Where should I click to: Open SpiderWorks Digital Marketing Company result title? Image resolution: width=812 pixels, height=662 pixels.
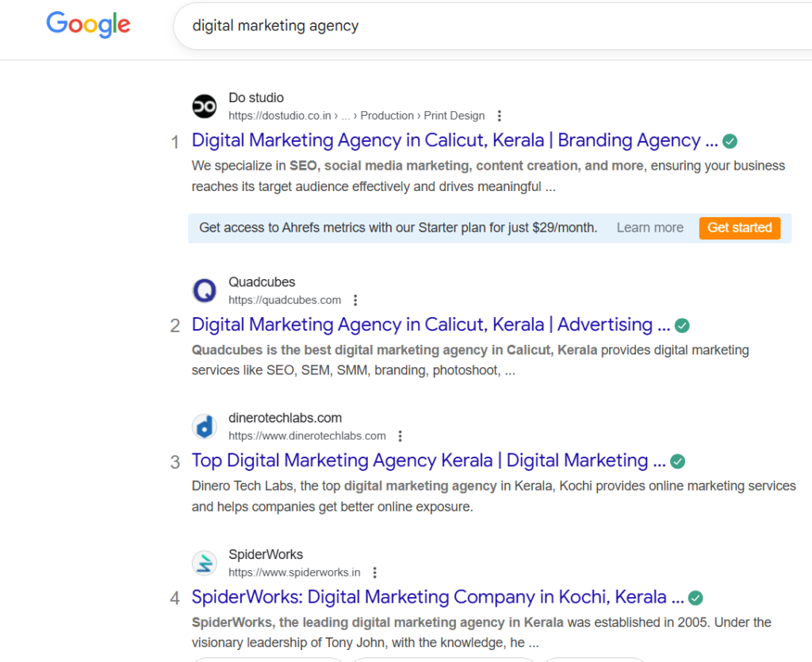(438, 597)
